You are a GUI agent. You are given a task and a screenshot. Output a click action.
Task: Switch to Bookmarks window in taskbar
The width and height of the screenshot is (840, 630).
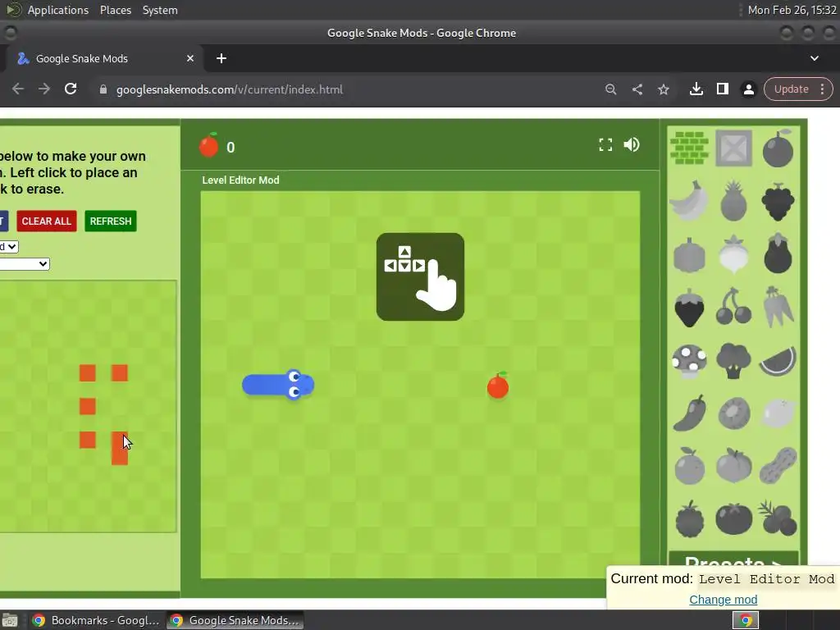click(x=96, y=620)
